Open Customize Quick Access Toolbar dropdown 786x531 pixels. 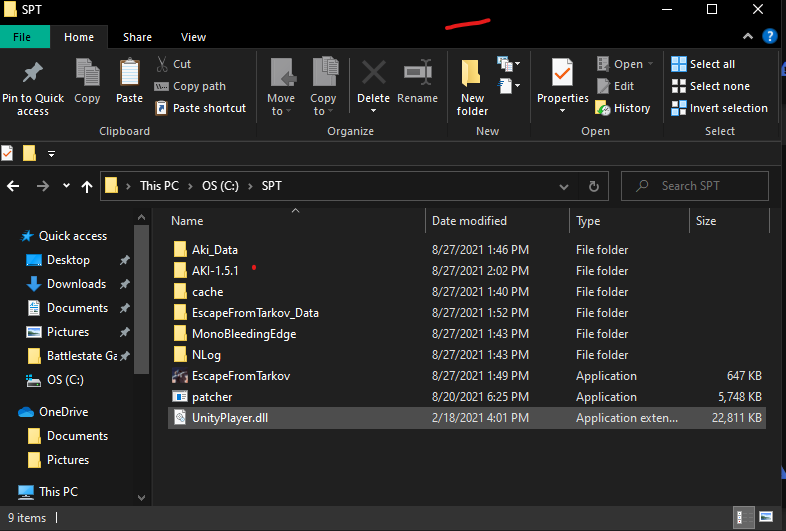pyautogui.click(x=51, y=153)
